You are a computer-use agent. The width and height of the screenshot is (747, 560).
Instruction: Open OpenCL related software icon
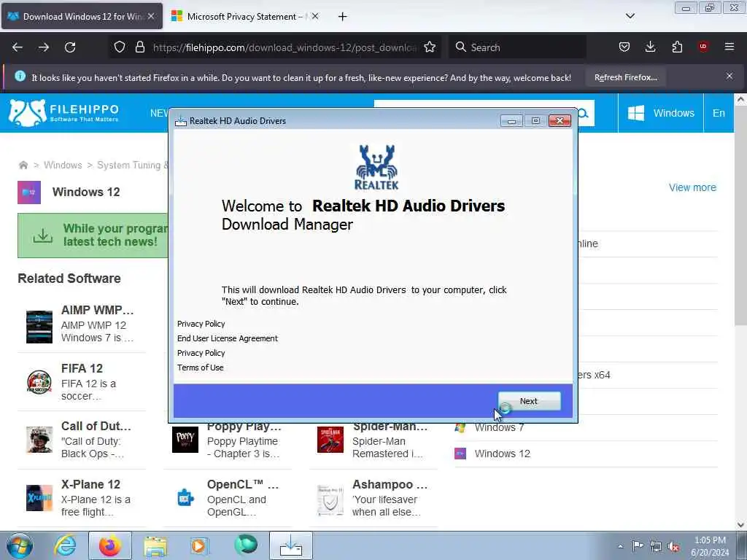185,497
